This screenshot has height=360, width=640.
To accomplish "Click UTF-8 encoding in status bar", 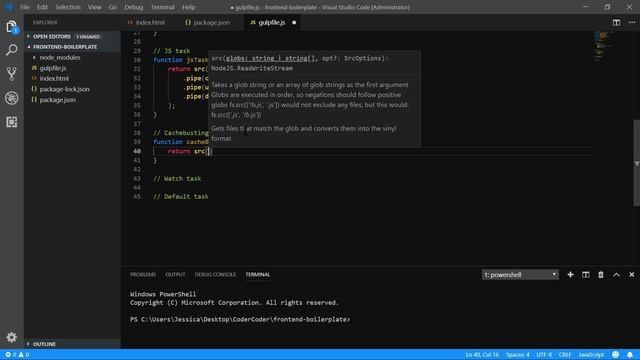I will 544,355.
